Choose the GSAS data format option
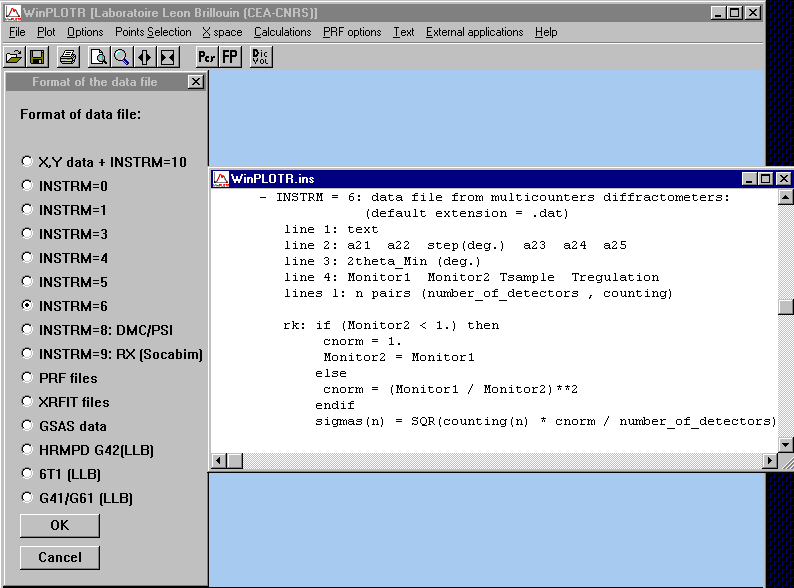Viewport: 794px width, 588px height. (27, 426)
